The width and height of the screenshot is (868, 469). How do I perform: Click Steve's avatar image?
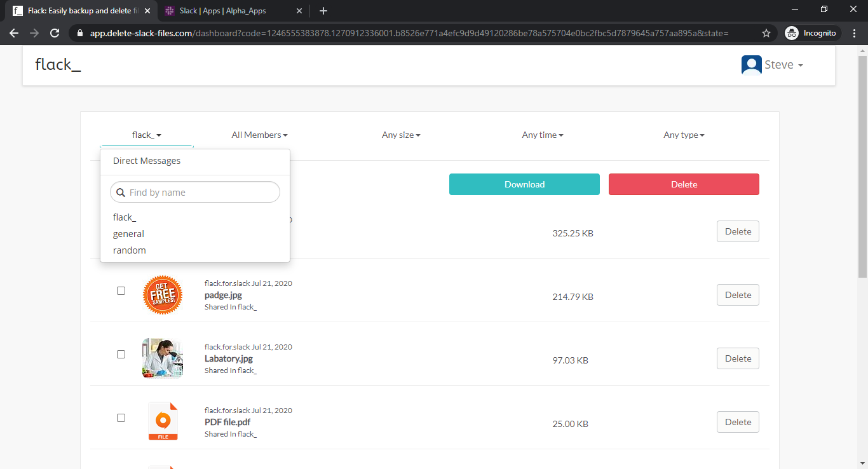tap(752, 65)
